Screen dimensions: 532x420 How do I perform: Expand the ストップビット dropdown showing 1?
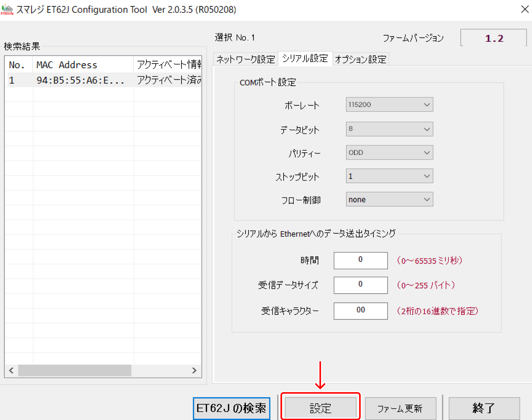click(x=389, y=176)
